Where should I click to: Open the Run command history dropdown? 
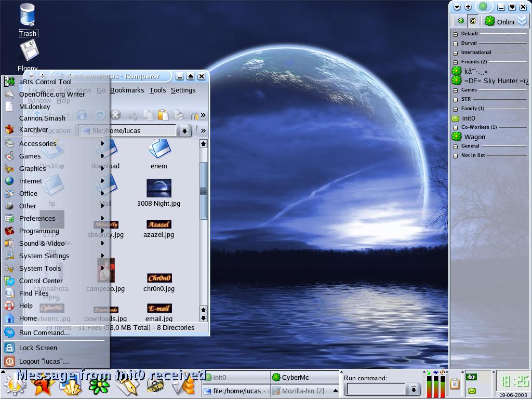tap(413, 389)
